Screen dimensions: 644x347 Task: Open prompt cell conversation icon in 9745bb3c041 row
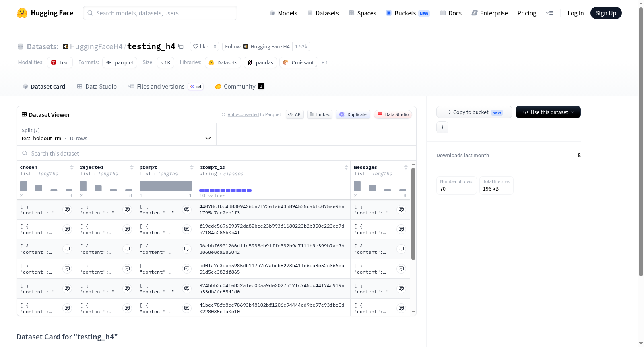[187, 289]
